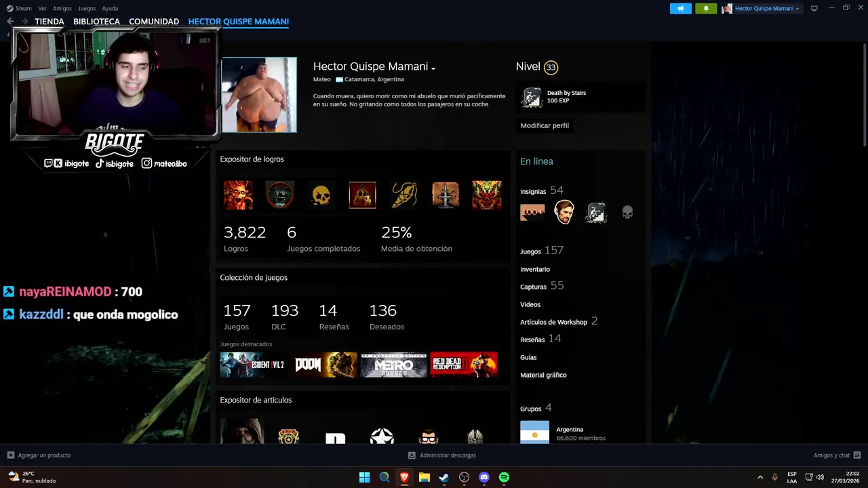This screenshot has height=488, width=868.
Task: Select the red demon face achievement icon
Action: pyautogui.click(x=487, y=195)
